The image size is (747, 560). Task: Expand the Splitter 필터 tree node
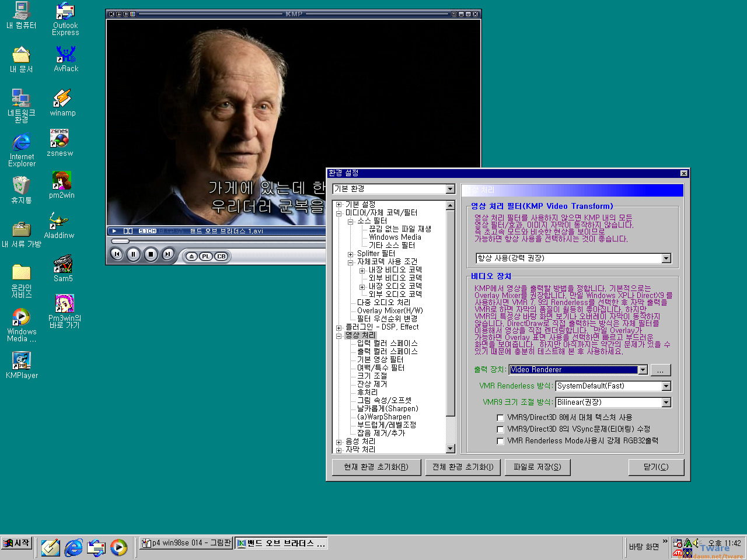point(350,254)
